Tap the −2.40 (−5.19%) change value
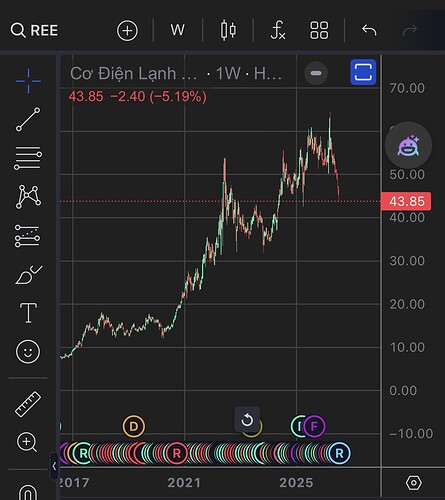This screenshot has height=500, width=445. [158, 97]
